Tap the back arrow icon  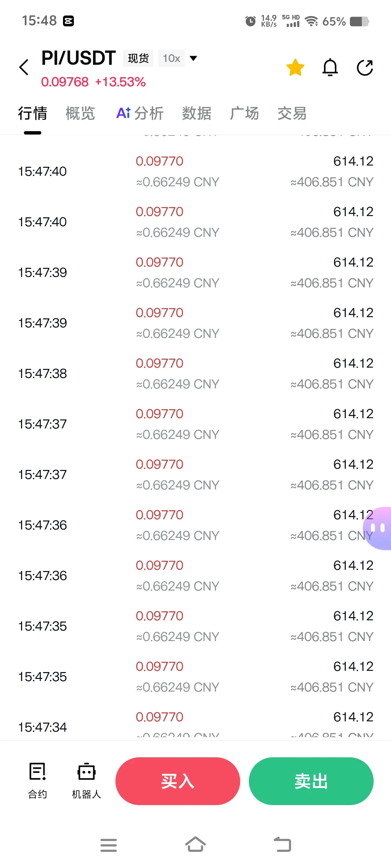[x=24, y=67]
